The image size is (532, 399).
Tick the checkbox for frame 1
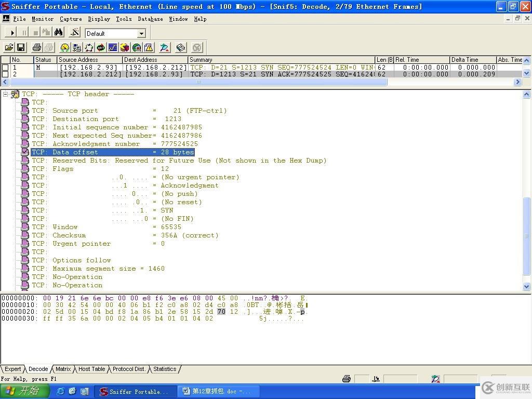(5, 68)
